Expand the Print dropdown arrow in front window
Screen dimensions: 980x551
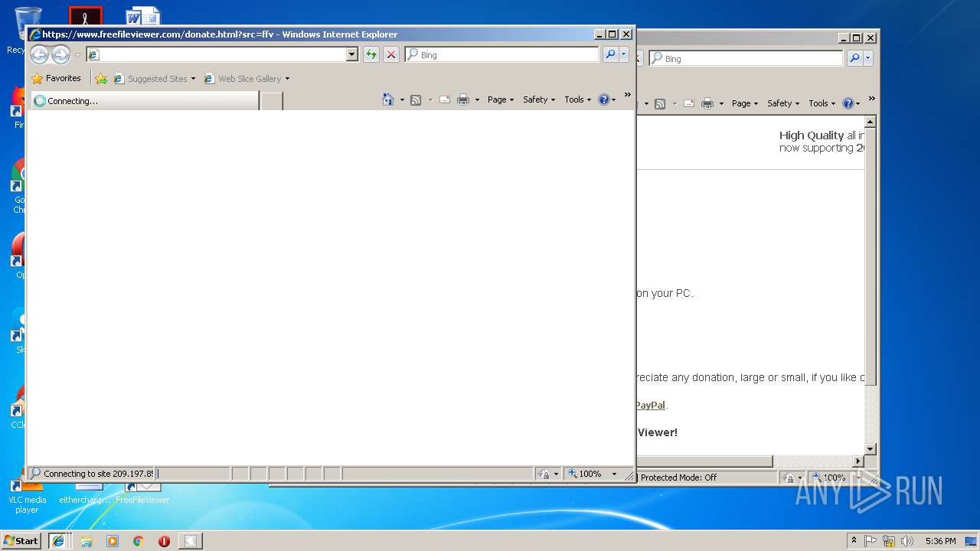click(477, 99)
